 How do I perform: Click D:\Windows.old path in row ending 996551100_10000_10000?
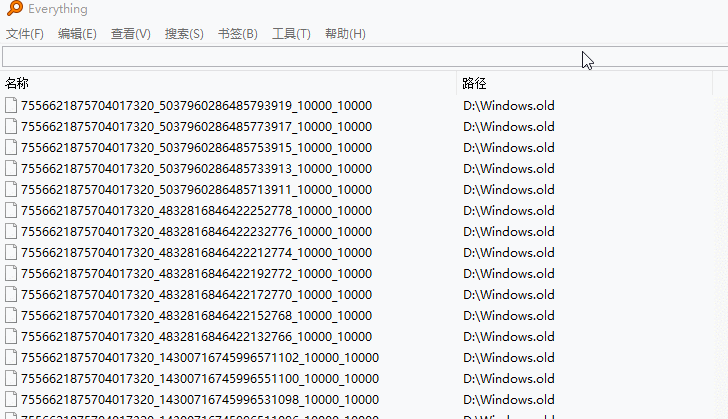tap(509, 379)
